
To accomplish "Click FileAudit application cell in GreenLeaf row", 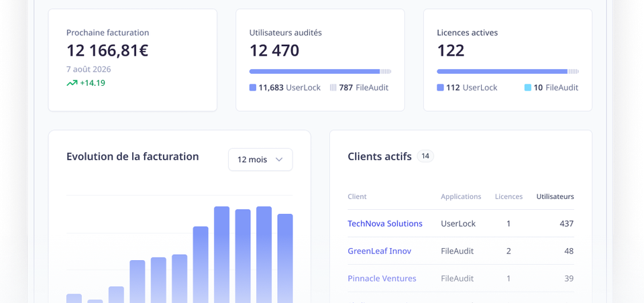I will [x=457, y=251].
